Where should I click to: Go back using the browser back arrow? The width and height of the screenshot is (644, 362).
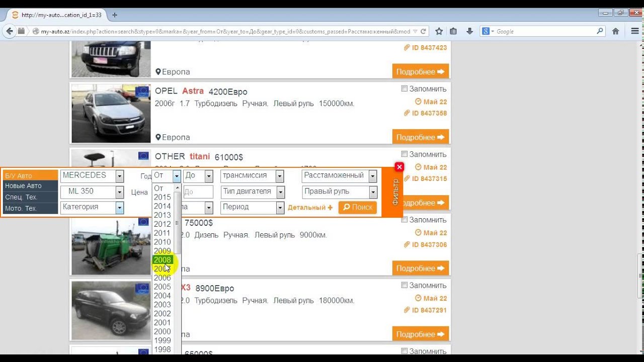[x=10, y=31]
